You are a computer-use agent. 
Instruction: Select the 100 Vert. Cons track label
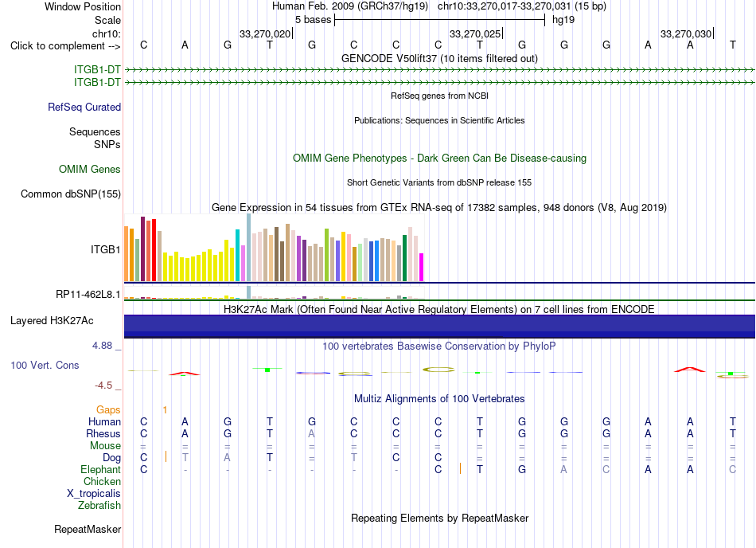point(45,365)
